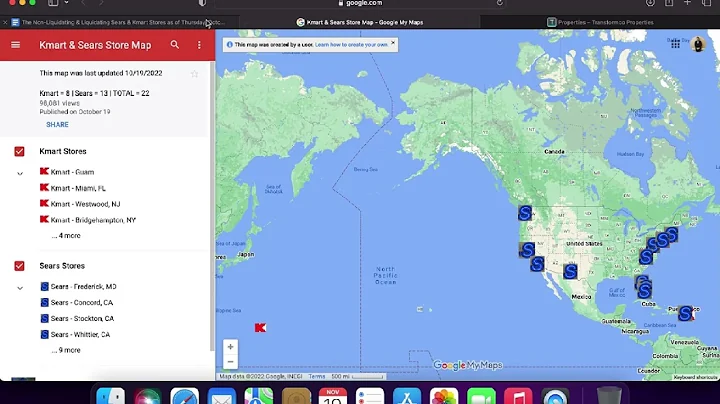Click the 'Kmart & Sears Store Map' title
This screenshot has width=720, height=404.
[x=95, y=45]
